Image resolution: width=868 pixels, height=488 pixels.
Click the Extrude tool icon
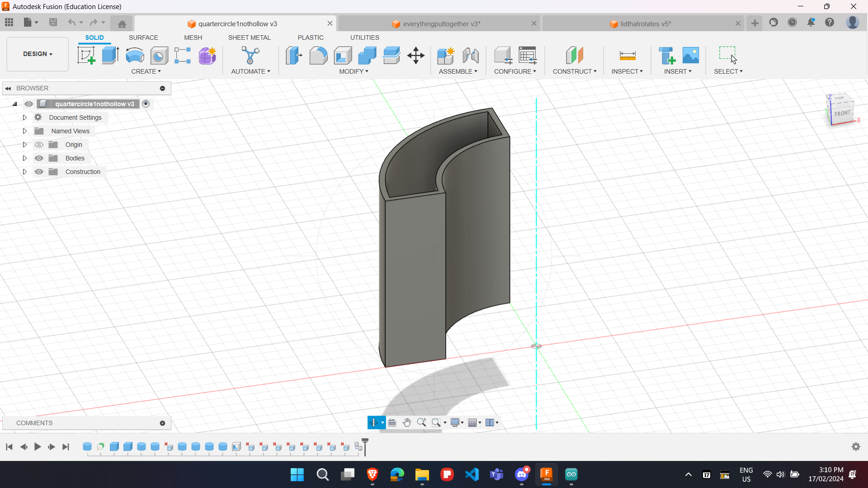click(x=110, y=56)
